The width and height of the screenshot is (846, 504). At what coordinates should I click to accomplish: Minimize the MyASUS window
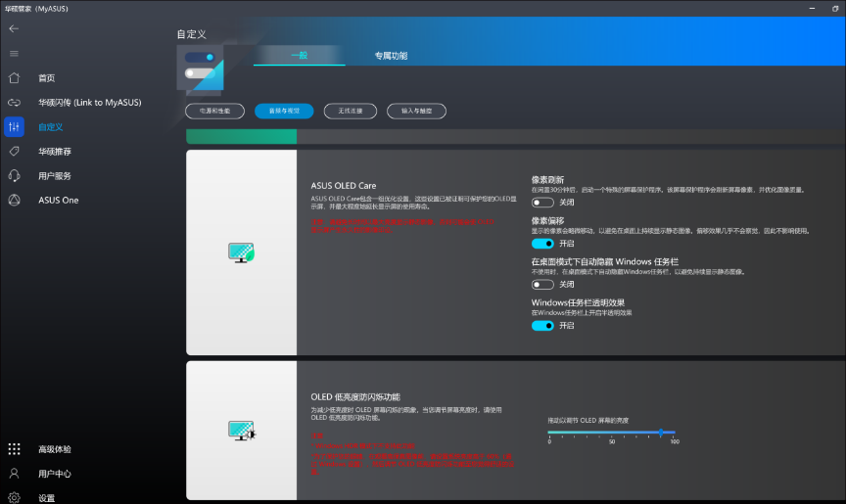tap(812, 9)
